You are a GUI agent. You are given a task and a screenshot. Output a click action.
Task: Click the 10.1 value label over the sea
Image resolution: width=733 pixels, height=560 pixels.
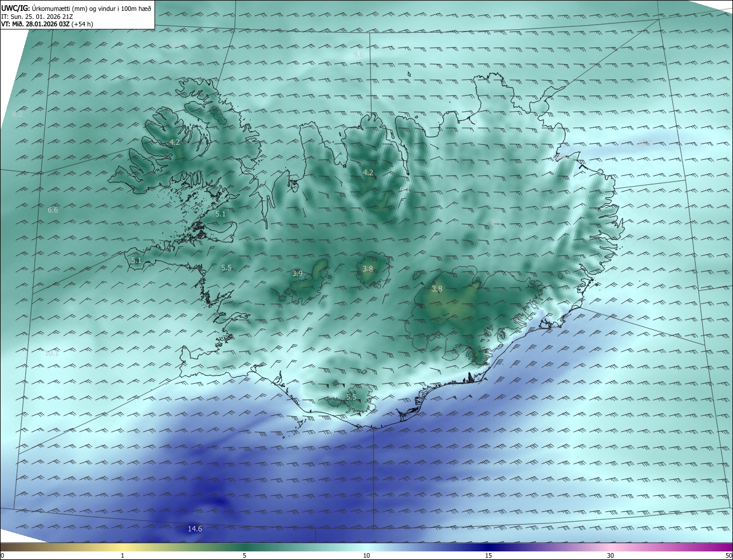tap(52, 353)
